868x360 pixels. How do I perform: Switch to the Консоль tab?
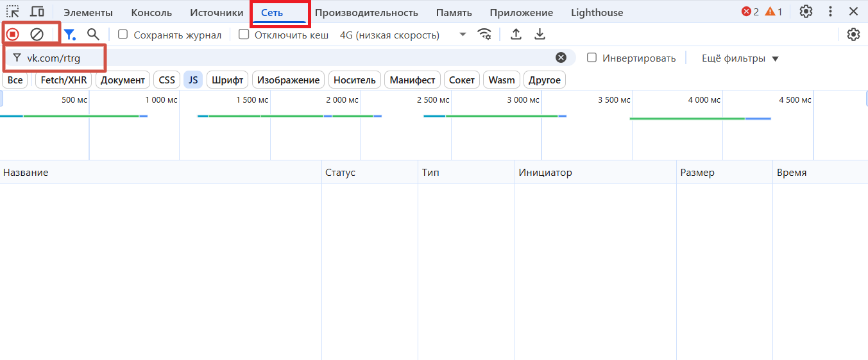(x=151, y=13)
